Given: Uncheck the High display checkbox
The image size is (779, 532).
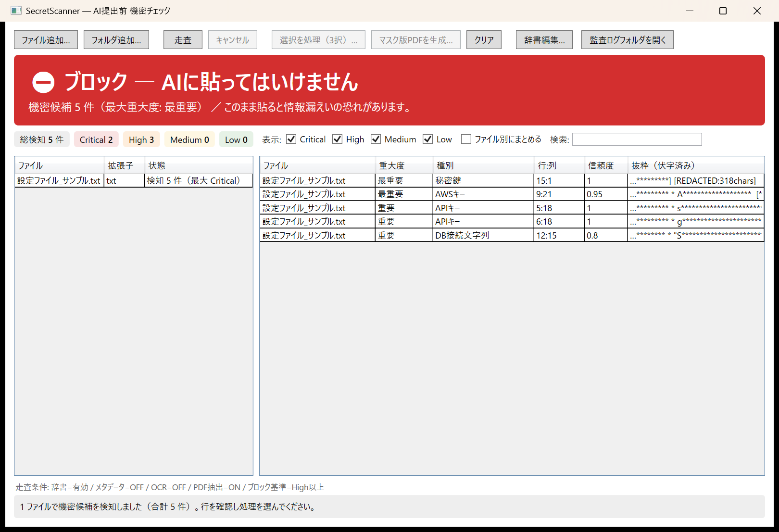Looking at the screenshot, I should click(338, 139).
